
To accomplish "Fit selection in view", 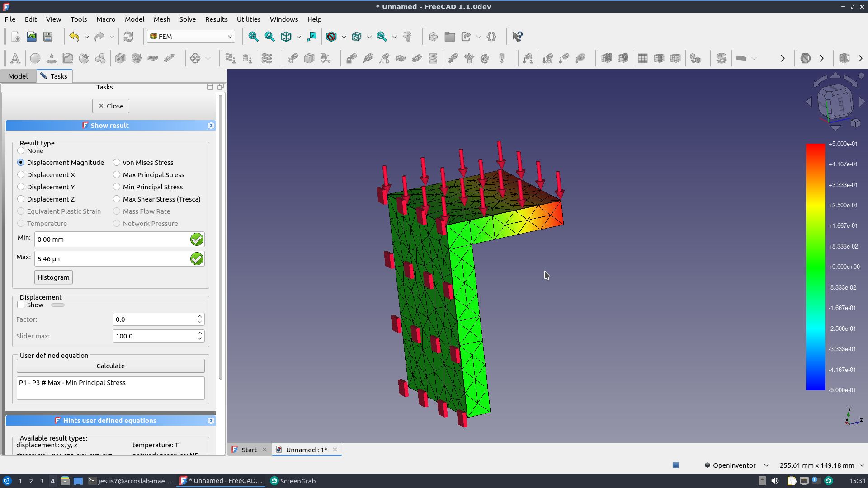I will point(270,37).
